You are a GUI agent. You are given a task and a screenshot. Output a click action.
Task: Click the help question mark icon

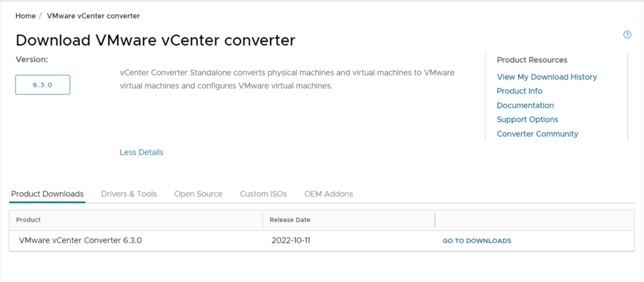(627, 35)
